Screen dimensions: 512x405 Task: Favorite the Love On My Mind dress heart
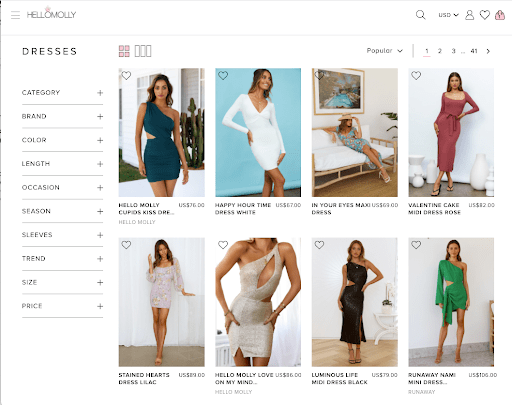click(223, 245)
